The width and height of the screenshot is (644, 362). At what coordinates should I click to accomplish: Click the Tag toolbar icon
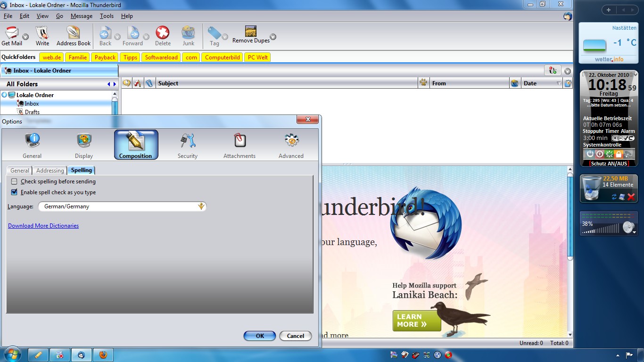point(215,36)
